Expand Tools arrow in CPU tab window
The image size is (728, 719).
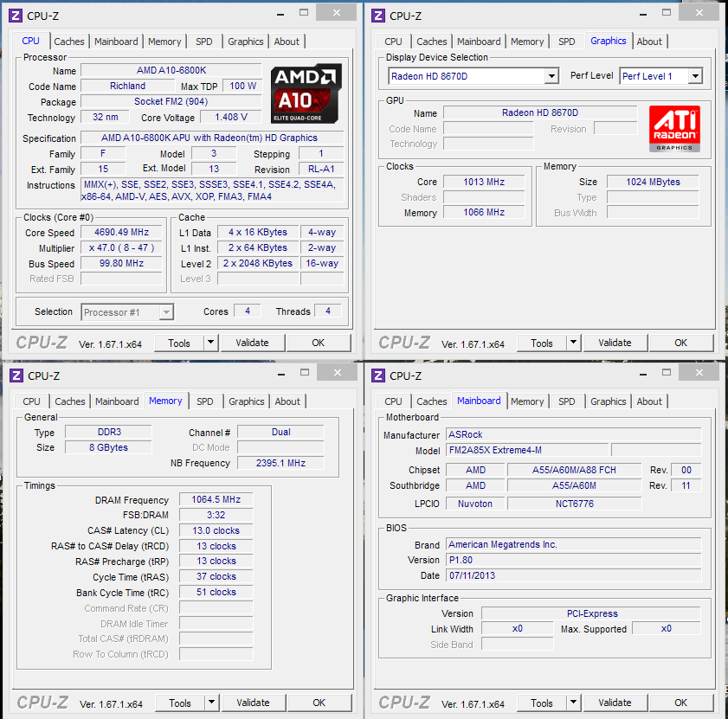point(211,343)
